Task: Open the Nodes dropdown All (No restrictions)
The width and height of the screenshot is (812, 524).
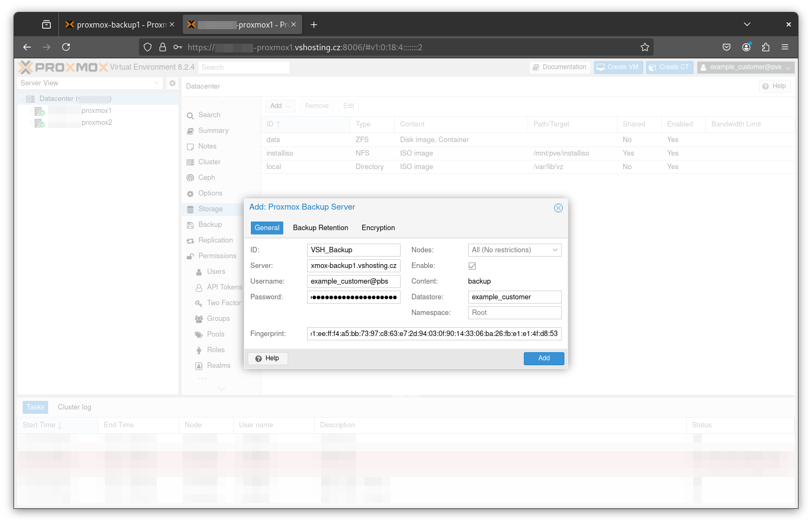Action: [515, 250]
